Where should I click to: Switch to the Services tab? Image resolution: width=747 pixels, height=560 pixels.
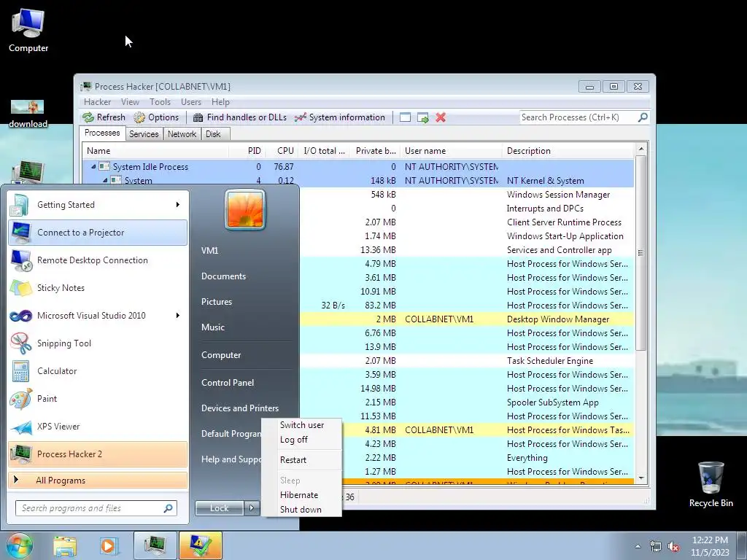pyautogui.click(x=144, y=134)
